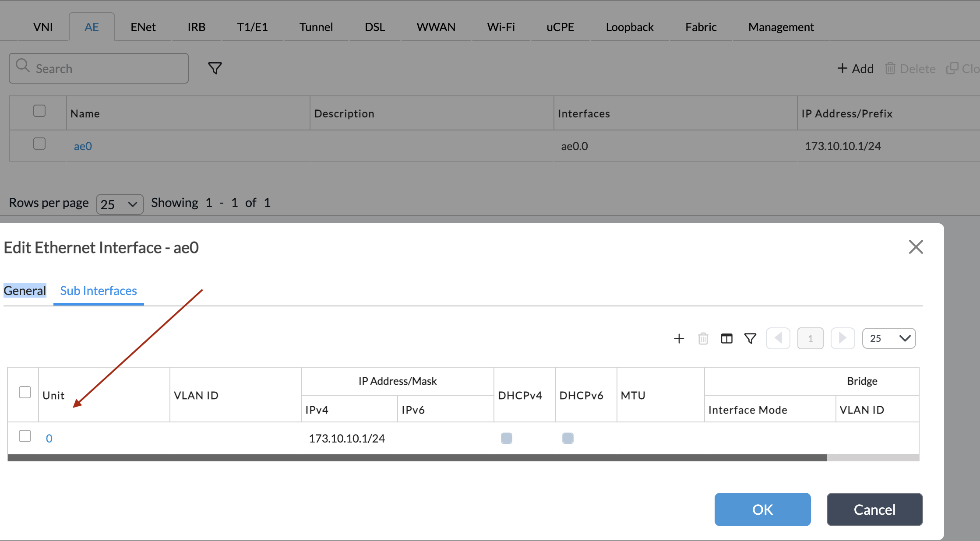
Task: Toggle select-all checkbox in Unit header
Action: pos(25,392)
